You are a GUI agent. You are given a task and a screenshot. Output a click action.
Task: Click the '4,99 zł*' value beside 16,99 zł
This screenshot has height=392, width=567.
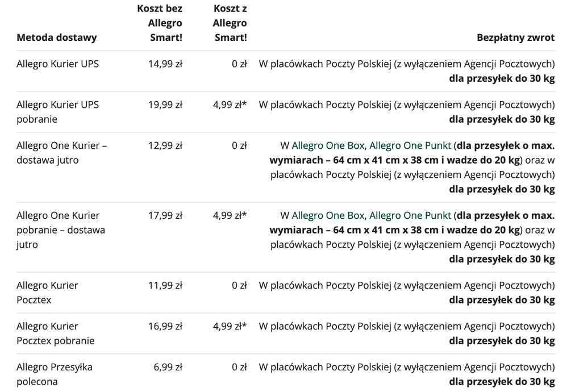click(230, 327)
